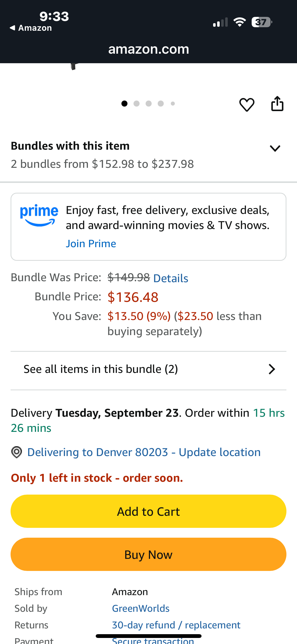This screenshot has height=644, width=297.
Task: Open See all items in this bundle
Action: tap(148, 369)
